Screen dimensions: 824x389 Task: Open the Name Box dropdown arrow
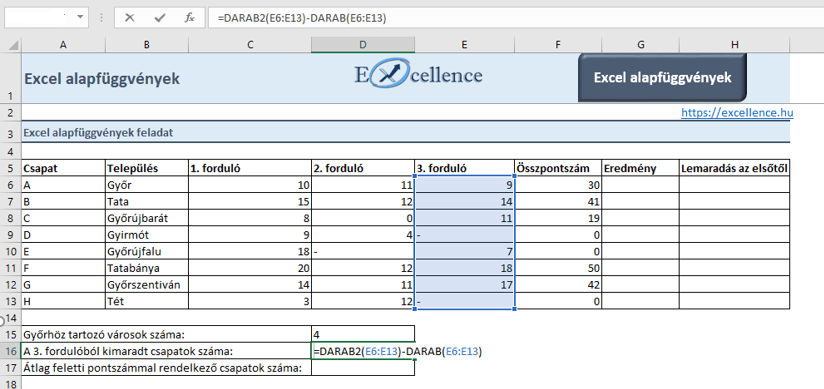pos(80,17)
